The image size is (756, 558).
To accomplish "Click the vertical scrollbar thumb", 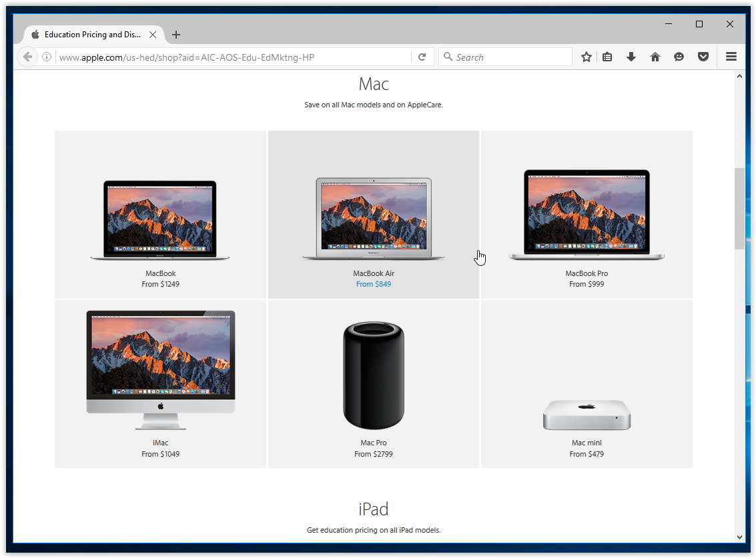I will pyautogui.click(x=739, y=208).
